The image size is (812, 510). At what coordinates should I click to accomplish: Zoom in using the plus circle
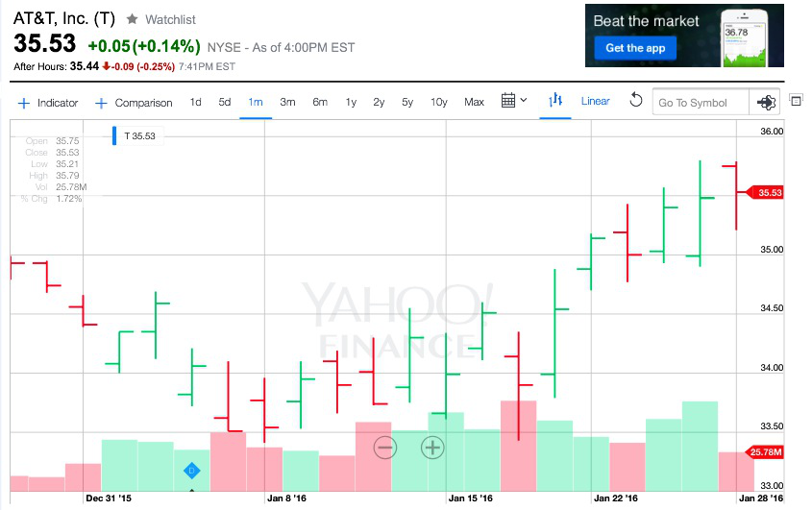(432, 447)
